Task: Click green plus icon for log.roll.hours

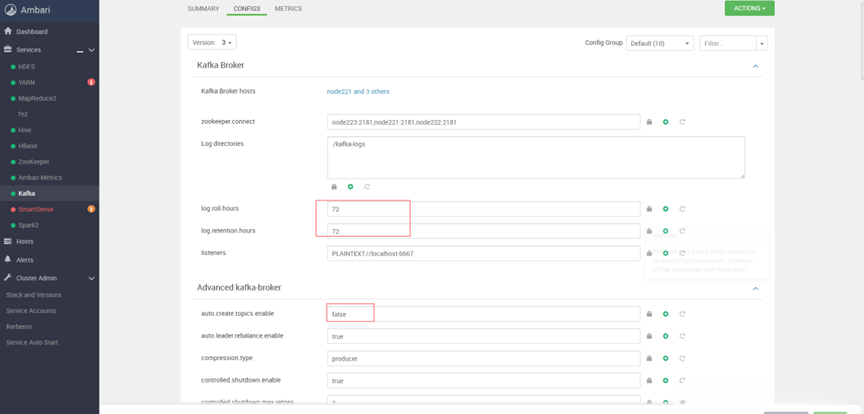Action: click(666, 209)
